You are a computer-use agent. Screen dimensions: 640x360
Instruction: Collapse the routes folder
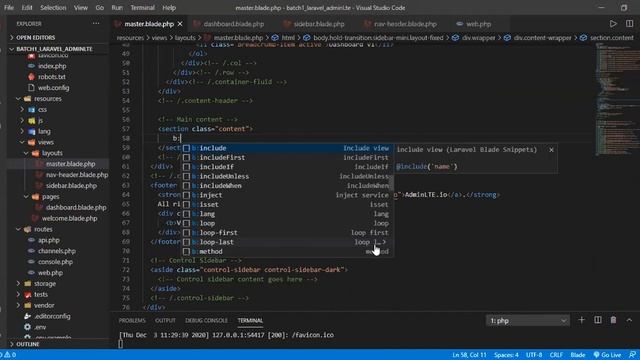tap(43, 229)
